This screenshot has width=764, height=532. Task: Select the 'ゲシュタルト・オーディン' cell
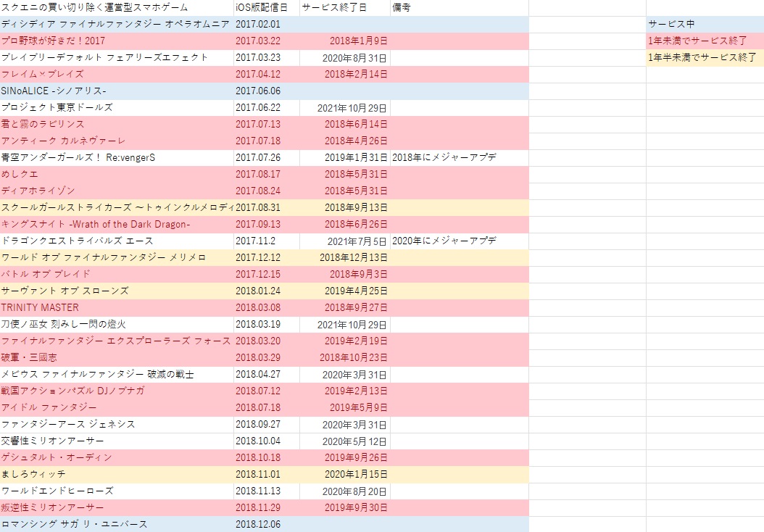click(x=117, y=457)
